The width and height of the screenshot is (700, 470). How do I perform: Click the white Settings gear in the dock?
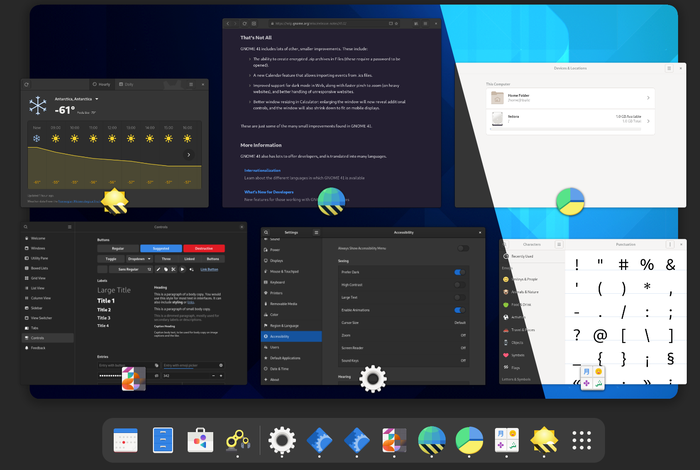(282, 440)
